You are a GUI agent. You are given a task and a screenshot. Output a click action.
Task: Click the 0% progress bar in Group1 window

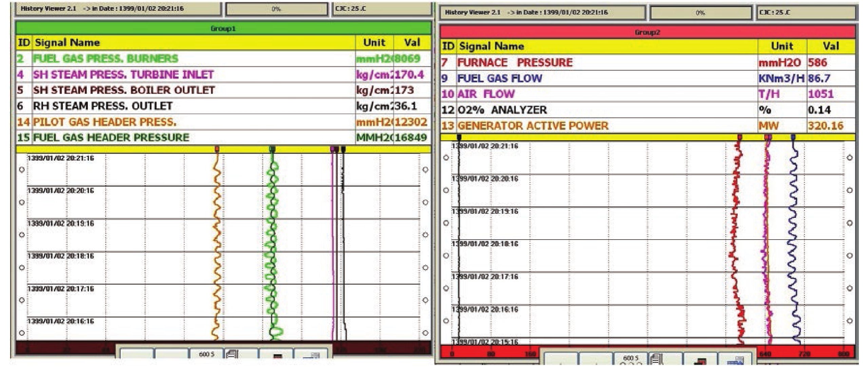(x=276, y=9)
